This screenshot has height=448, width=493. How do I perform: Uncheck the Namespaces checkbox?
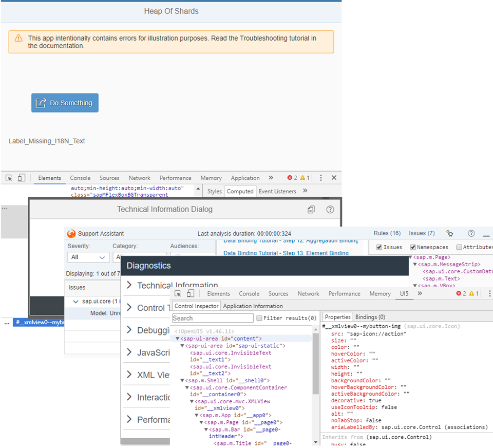coord(413,247)
